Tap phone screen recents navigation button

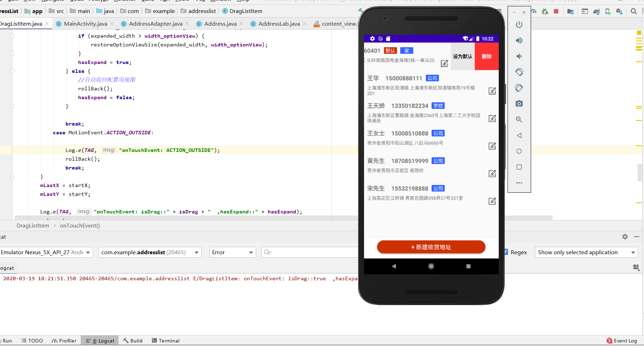tap(468, 266)
